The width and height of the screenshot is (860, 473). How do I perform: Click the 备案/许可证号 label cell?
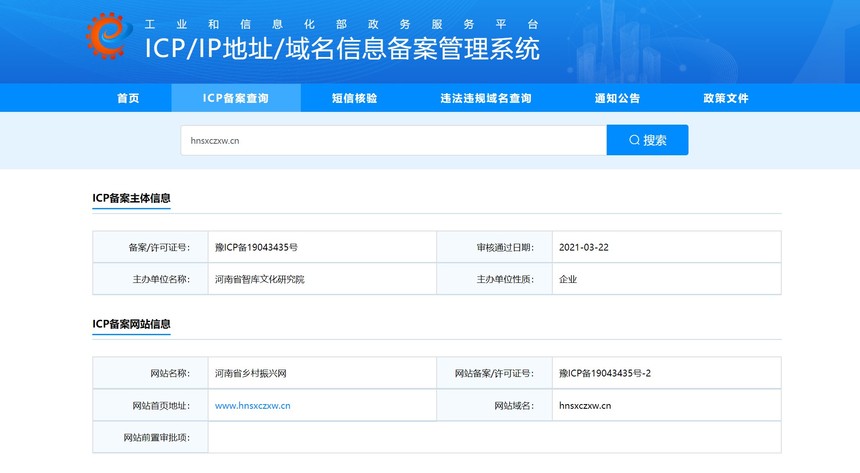(150, 247)
